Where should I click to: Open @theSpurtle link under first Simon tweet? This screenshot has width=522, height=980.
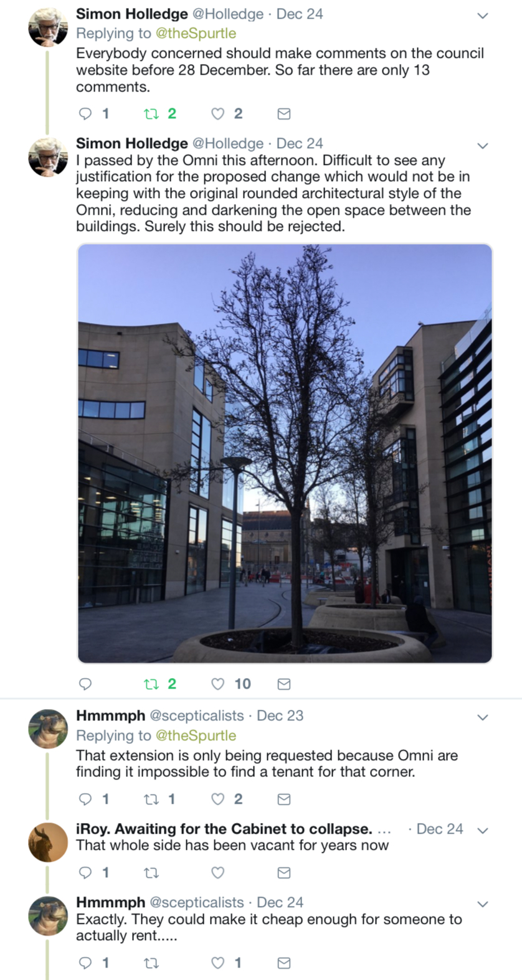coord(196,33)
